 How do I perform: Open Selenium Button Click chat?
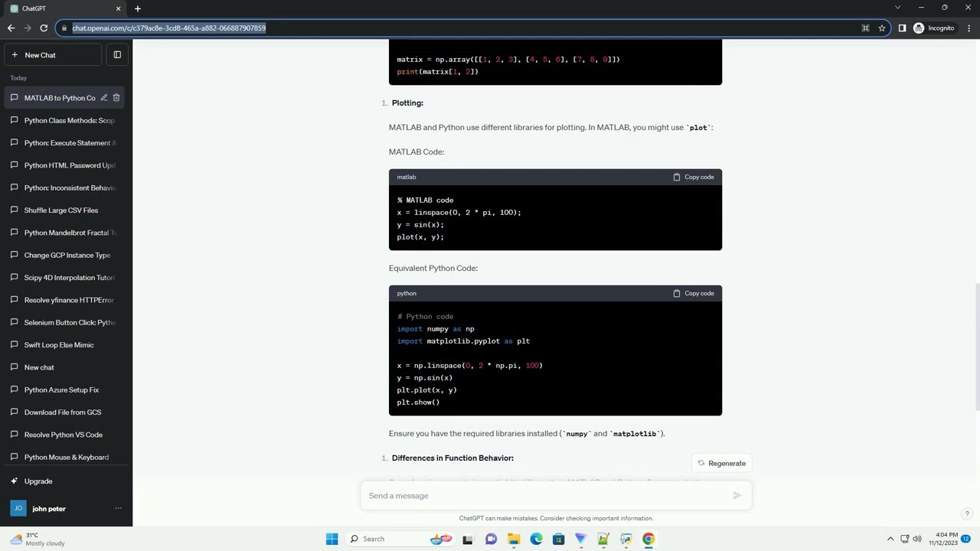(x=66, y=322)
